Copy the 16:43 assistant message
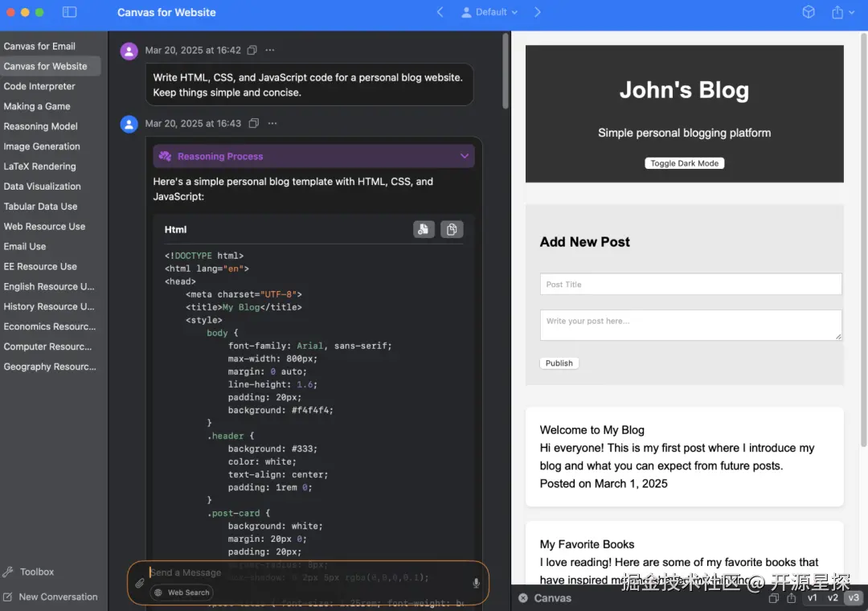Image resolution: width=868 pixels, height=611 pixels. (253, 124)
